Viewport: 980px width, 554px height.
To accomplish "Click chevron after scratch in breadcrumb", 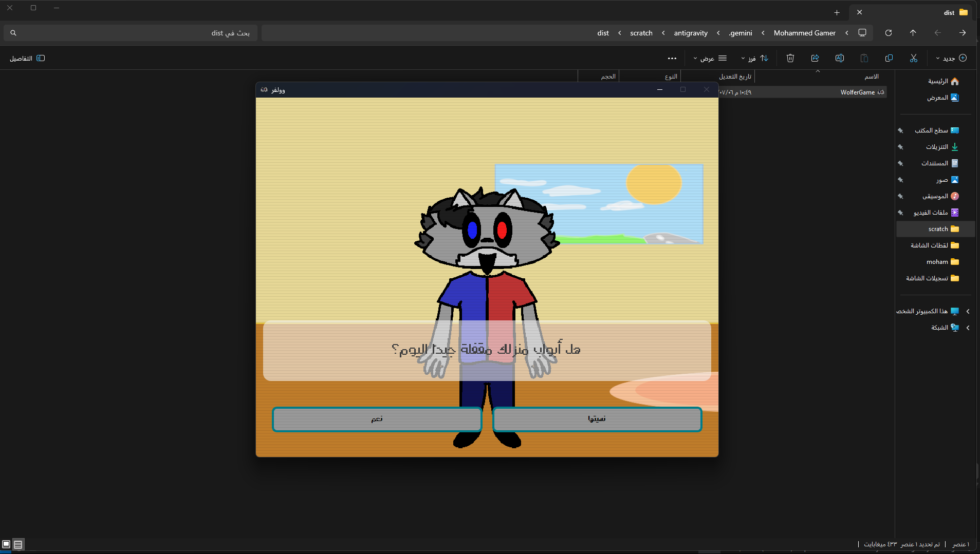I will click(x=619, y=33).
